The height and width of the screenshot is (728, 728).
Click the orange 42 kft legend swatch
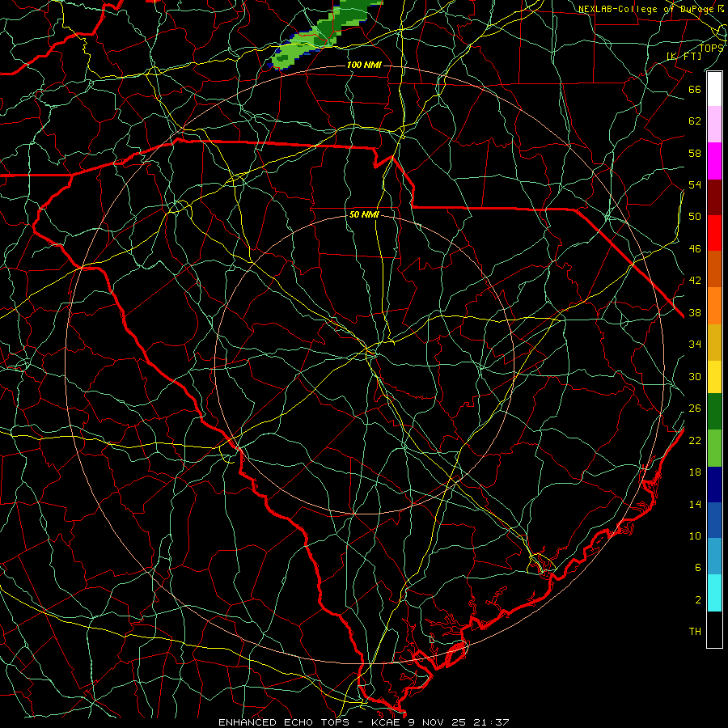[714, 306]
